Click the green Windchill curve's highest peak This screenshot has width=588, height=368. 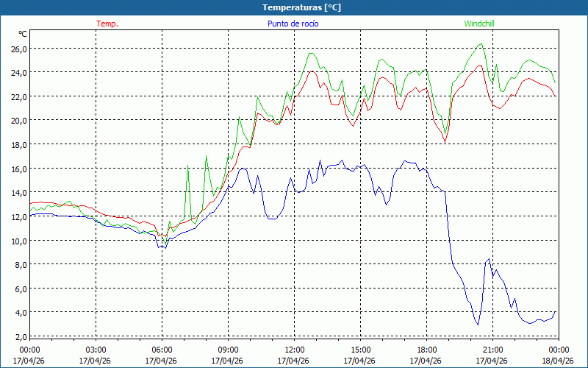481,43
